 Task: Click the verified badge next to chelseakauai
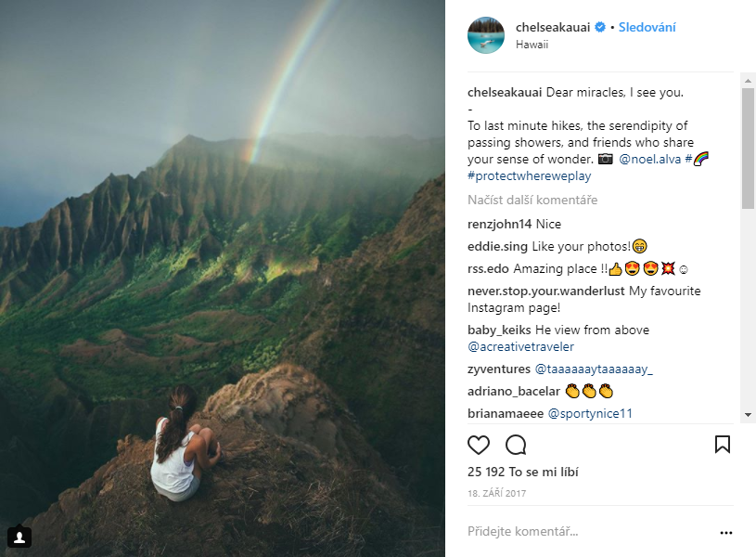tap(600, 28)
